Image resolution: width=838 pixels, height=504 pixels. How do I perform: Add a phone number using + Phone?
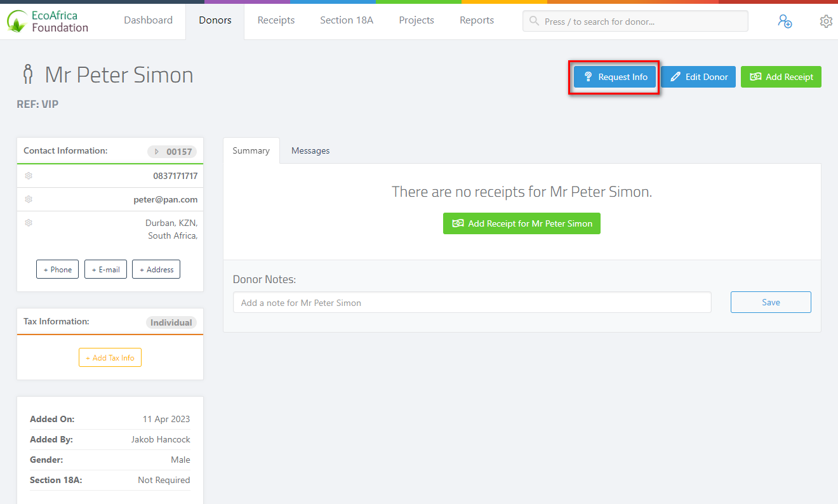pyautogui.click(x=57, y=269)
